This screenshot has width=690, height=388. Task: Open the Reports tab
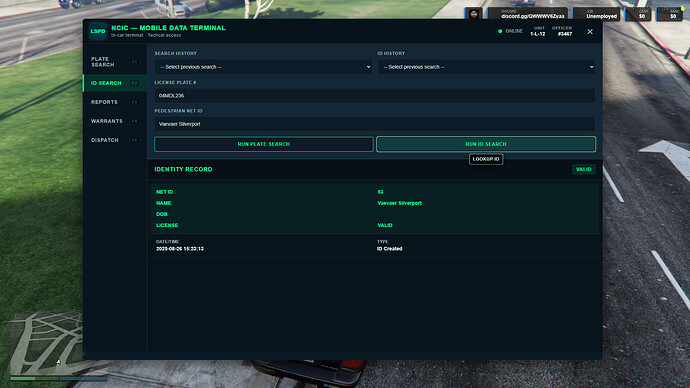[x=114, y=102]
